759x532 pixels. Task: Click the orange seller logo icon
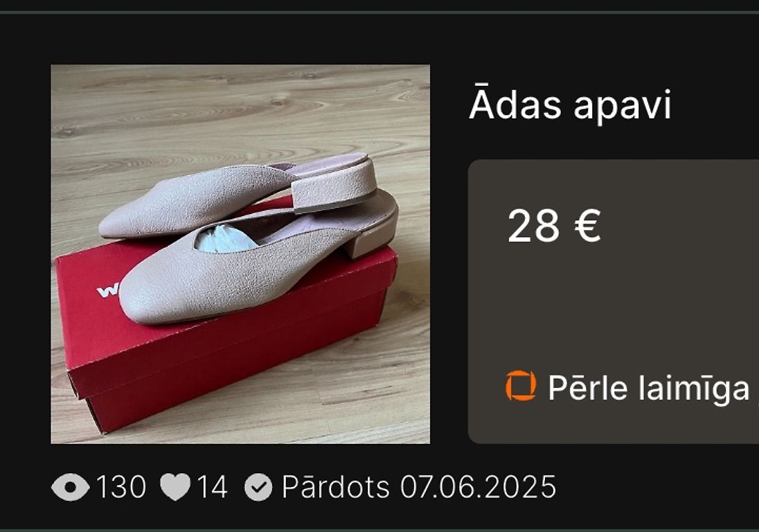click(x=521, y=386)
